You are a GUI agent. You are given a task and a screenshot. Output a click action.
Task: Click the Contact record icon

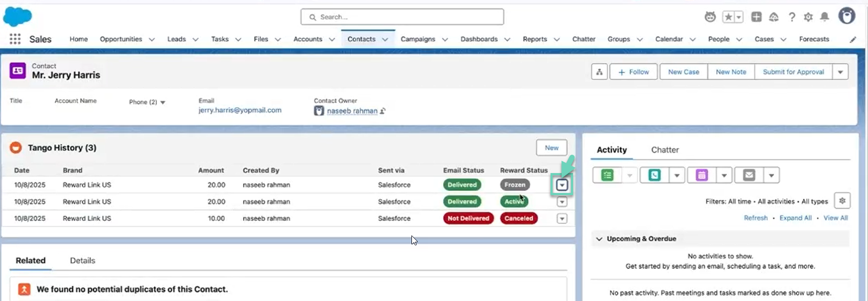(x=18, y=71)
